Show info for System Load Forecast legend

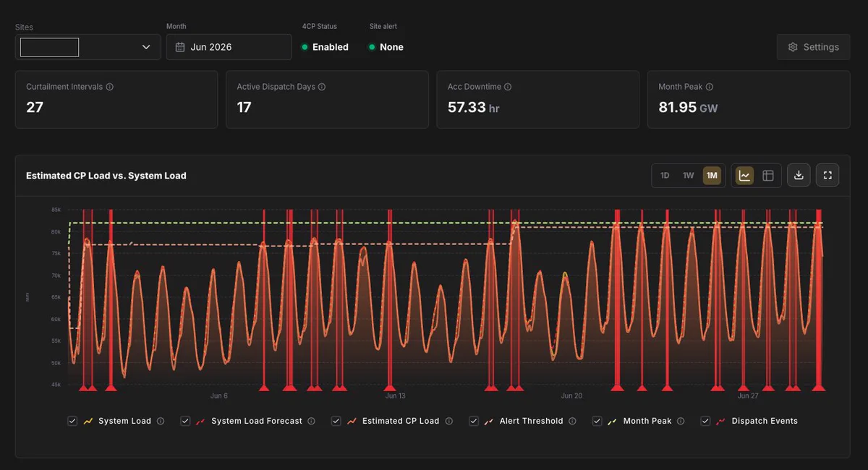[311, 421]
